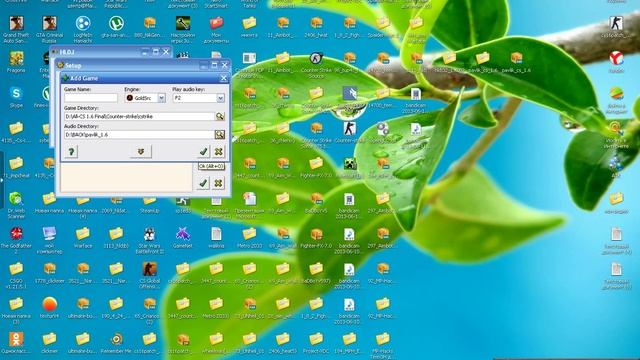Open the Engine dropdown showing GoldSrc
Viewport: 640px width, 360px height.
[162, 98]
